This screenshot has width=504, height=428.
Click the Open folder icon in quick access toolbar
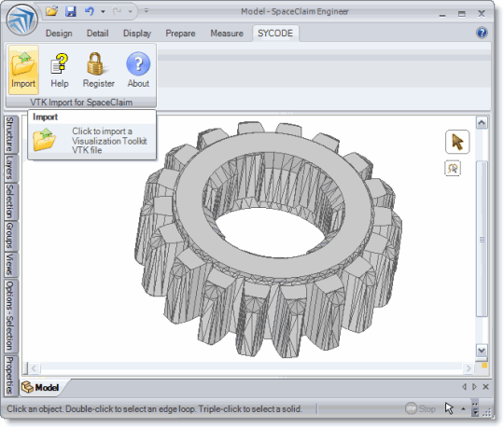pos(51,11)
